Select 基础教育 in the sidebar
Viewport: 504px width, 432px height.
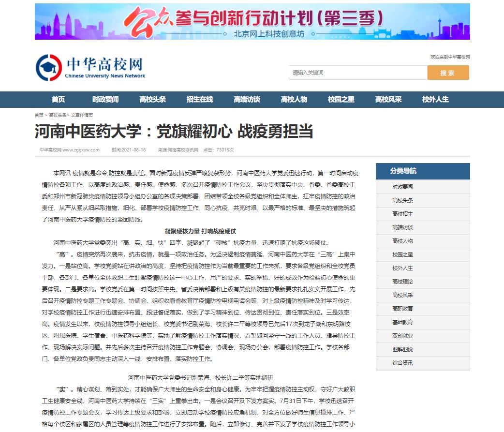click(x=423, y=322)
